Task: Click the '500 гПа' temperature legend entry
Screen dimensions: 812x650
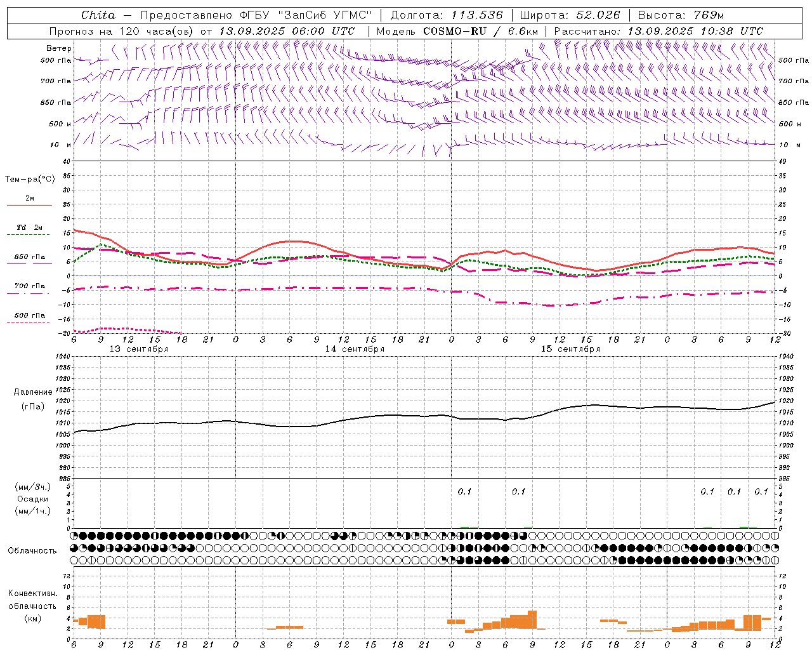Action: click(x=30, y=315)
